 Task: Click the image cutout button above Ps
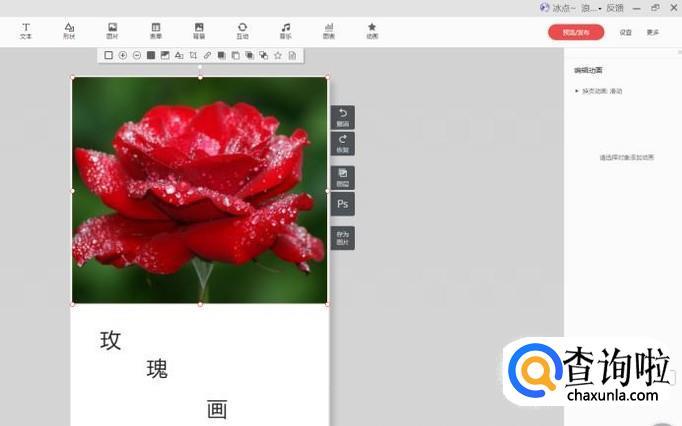343,178
